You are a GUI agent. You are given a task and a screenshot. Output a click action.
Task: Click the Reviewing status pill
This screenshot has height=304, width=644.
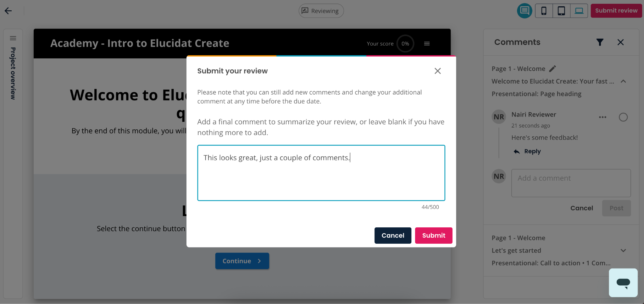click(x=321, y=11)
